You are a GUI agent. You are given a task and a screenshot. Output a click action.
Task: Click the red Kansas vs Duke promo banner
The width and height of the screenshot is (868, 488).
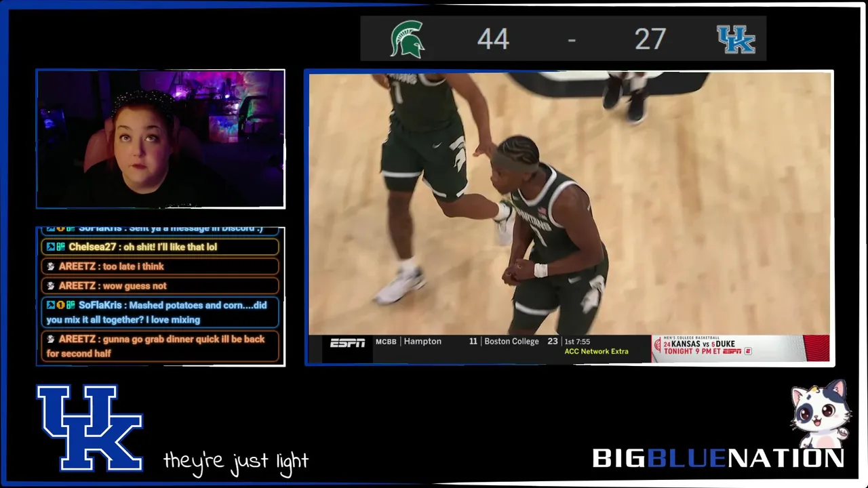coord(741,348)
